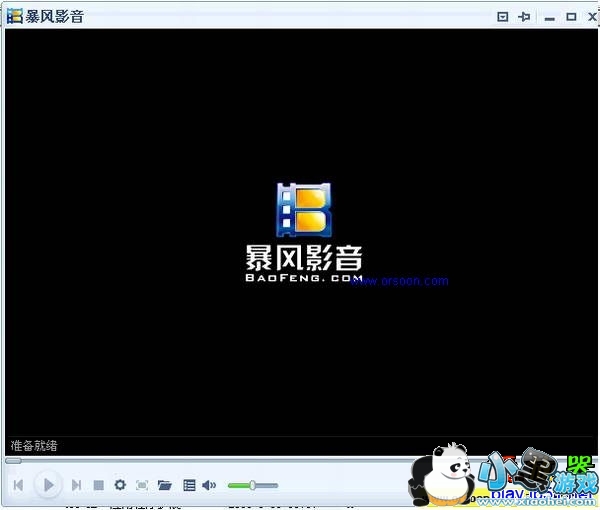Screen dimensions: 600x510
Task: Show the playlist panel icon
Action: tap(189, 485)
